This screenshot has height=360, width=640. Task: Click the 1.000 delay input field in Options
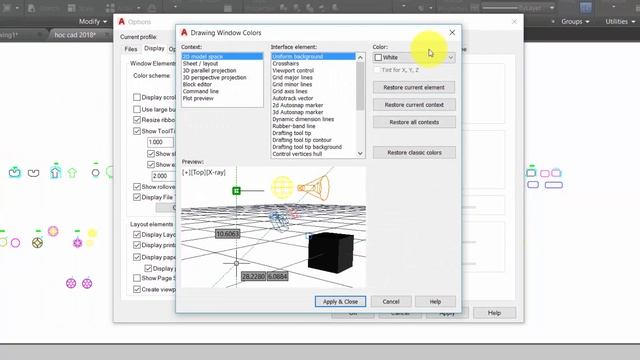160,142
